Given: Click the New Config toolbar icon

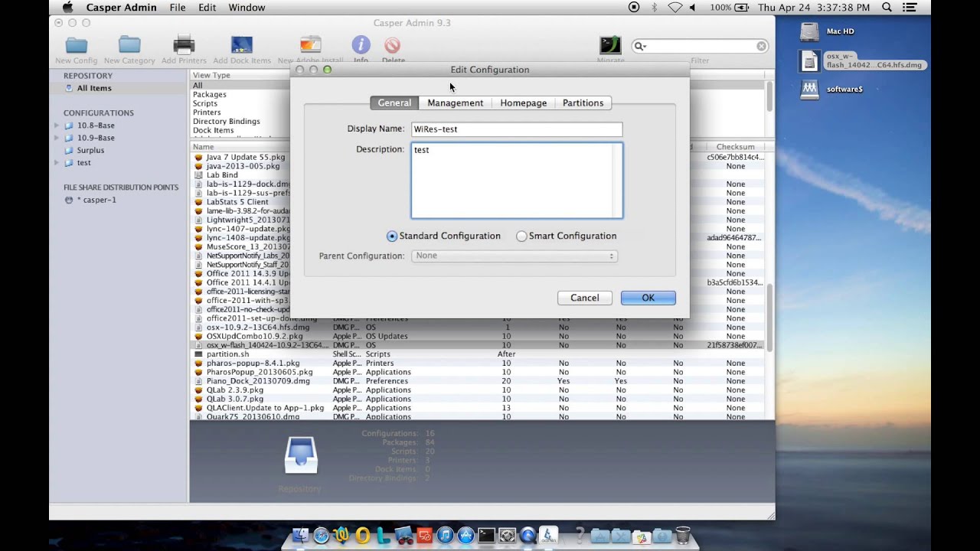Looking at the screenshot, I should coord(76,44).
